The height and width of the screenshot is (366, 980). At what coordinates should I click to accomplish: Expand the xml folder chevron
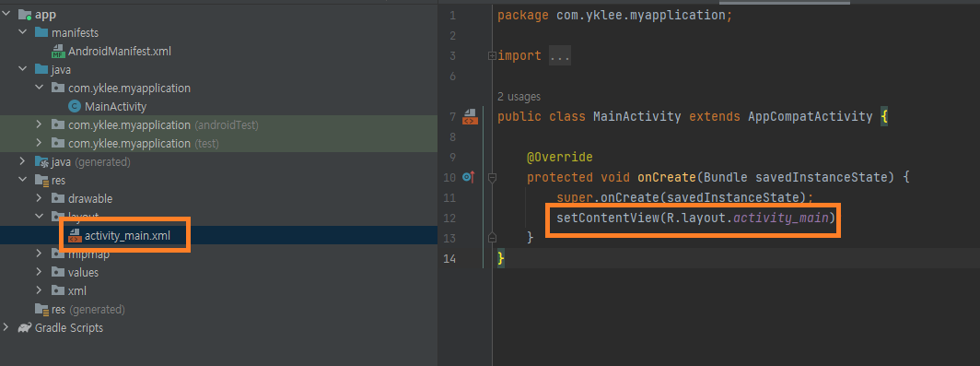point(39,291)
